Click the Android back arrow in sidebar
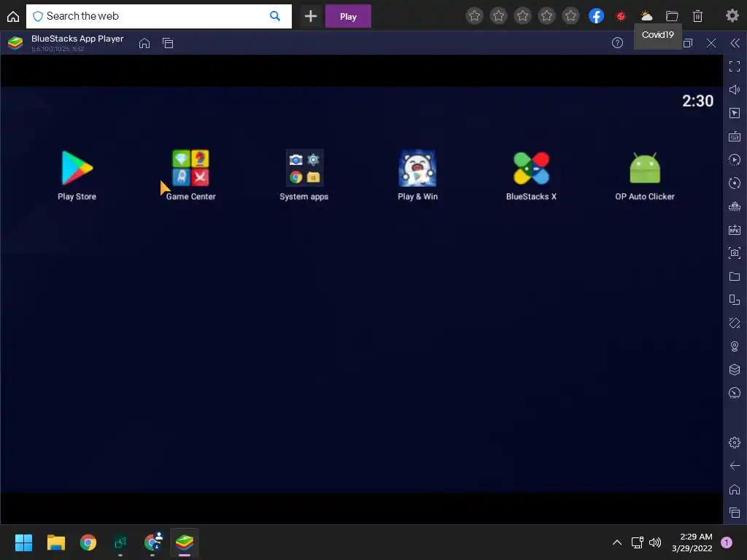The image size is (747, 560). 734,466
